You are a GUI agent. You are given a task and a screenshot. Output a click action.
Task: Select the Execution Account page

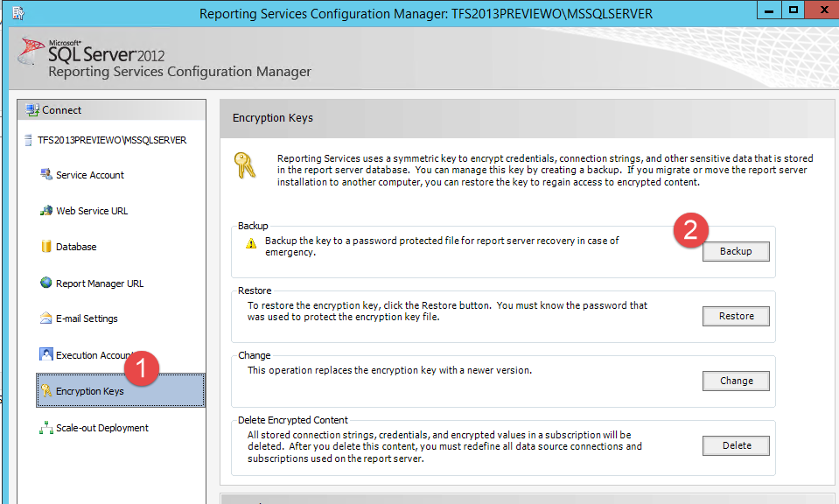coord(94,355)
